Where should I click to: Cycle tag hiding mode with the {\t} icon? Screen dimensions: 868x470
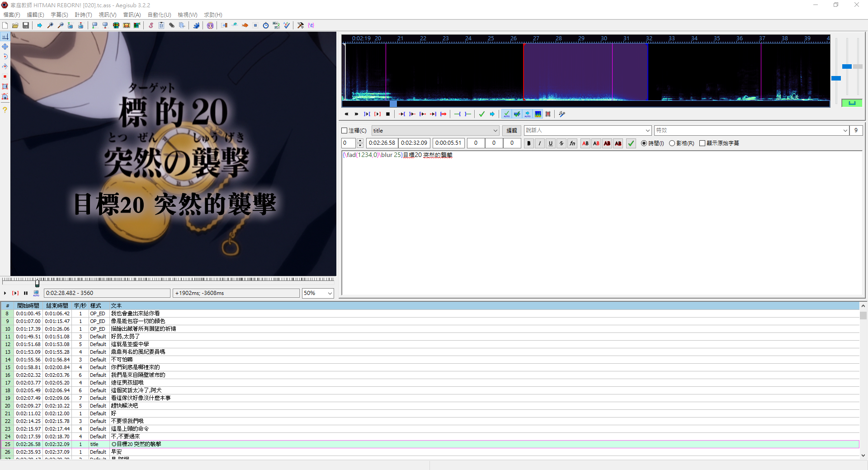(311, 25)
